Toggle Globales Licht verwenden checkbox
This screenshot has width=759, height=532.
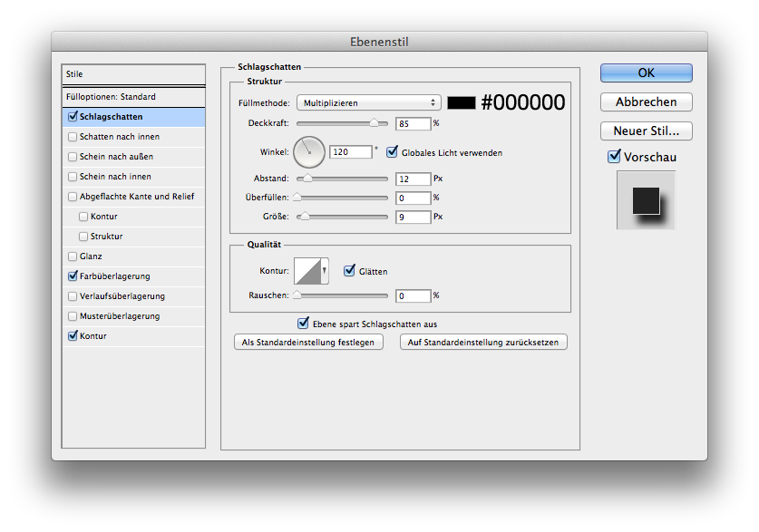tap(393, 152)
